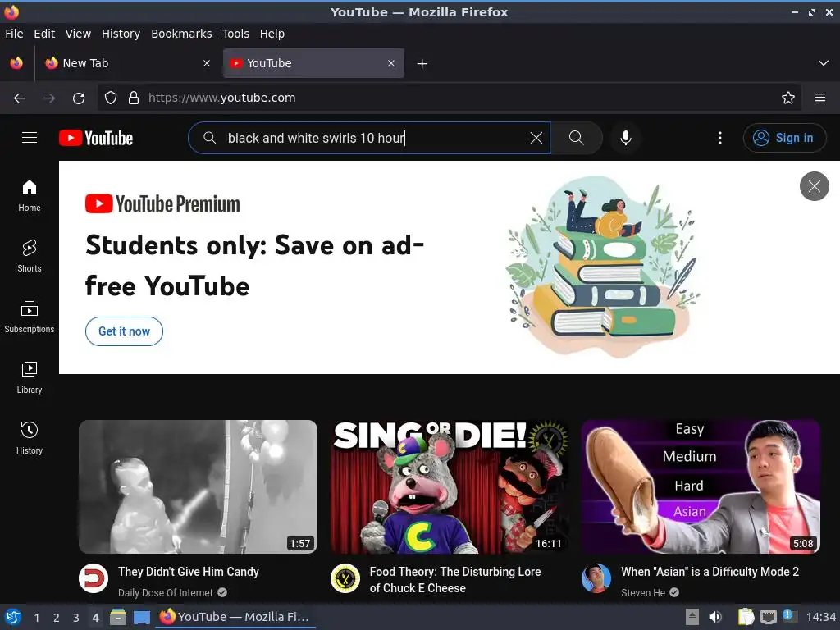The height and width of the screenshot is (630, 840).
Task: Open clipboard tray icon
Action: pos(746,617)
